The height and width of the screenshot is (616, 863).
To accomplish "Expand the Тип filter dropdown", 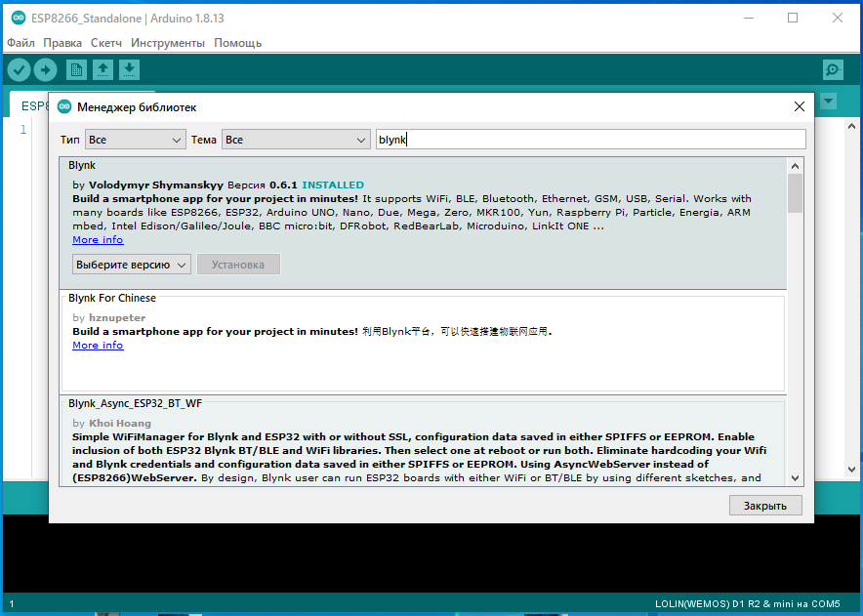I will point(135,140).
